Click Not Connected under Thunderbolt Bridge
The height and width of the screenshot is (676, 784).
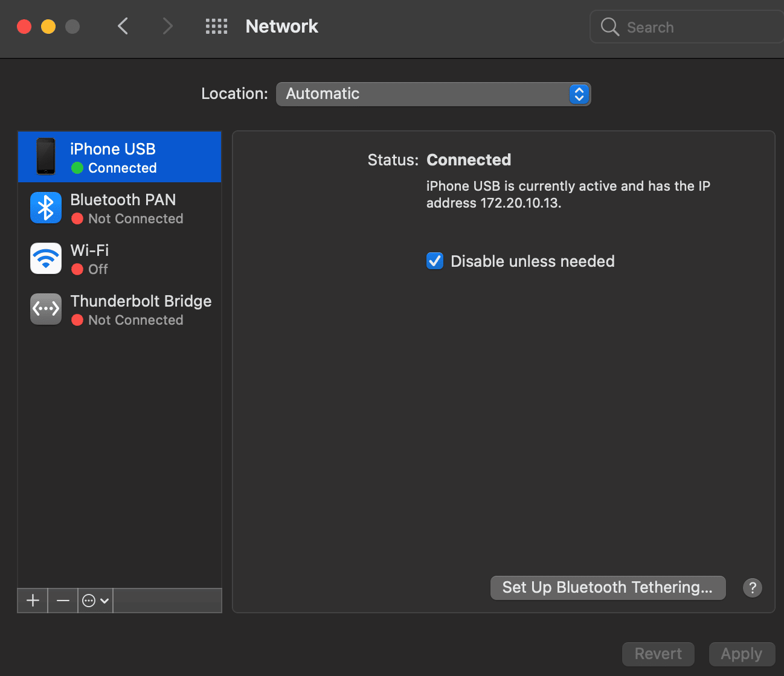pyautogui.click(x=135, y=320)
